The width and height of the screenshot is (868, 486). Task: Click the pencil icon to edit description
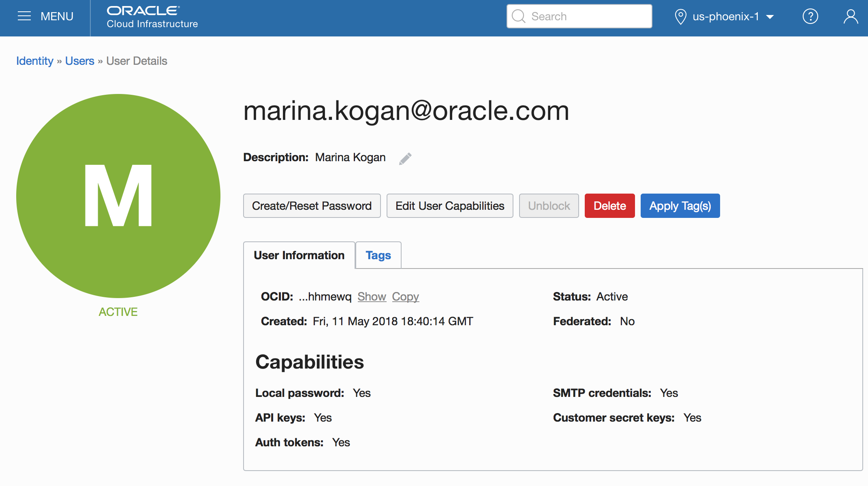[405, 158]
